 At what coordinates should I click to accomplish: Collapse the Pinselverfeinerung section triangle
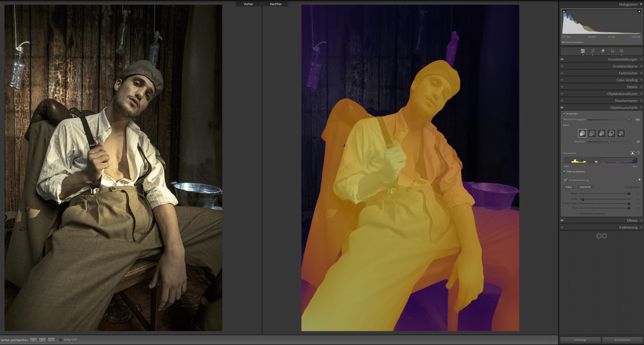tap(639, 180)
